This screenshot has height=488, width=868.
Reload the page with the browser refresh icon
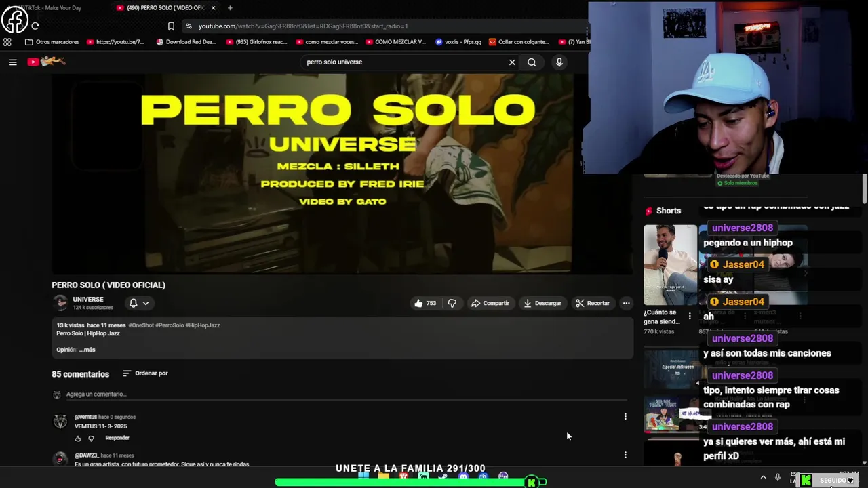coord(35,26)
